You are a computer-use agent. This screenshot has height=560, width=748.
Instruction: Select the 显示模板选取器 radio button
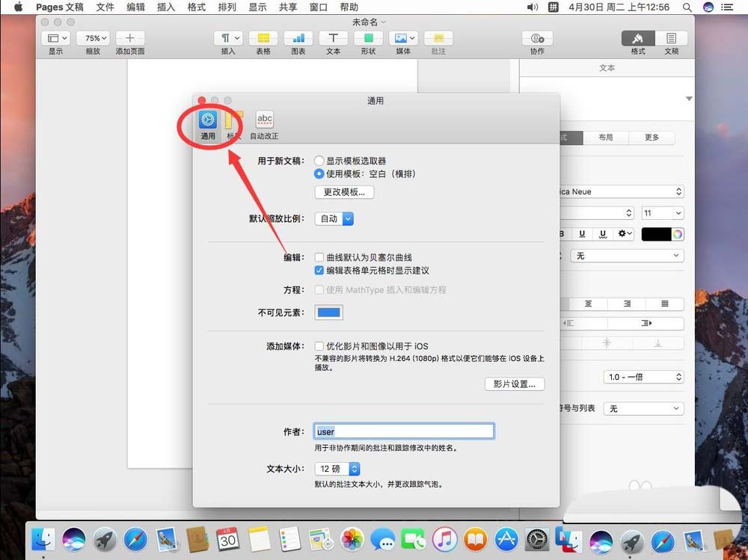(x=319, y=160)
